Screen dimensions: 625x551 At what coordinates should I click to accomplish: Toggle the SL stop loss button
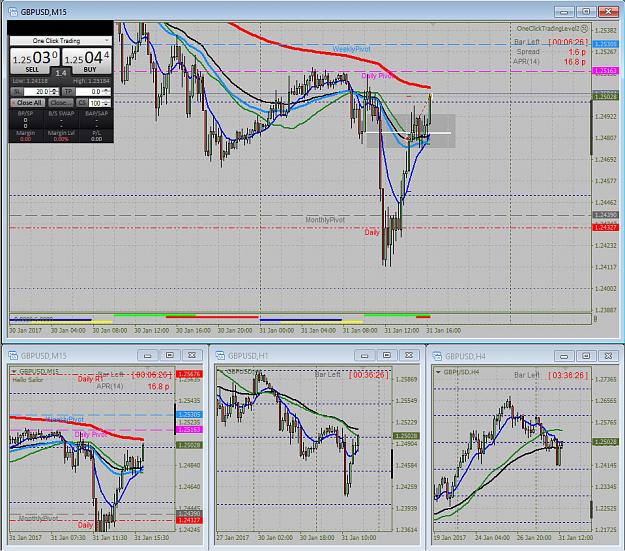coord(17,92)
